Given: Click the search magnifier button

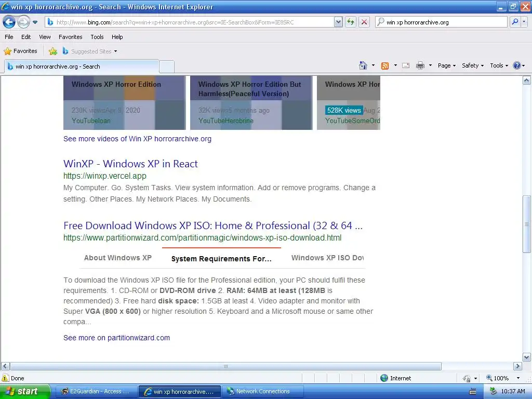Looking at the screenshot, I should [x=515, y=22].
